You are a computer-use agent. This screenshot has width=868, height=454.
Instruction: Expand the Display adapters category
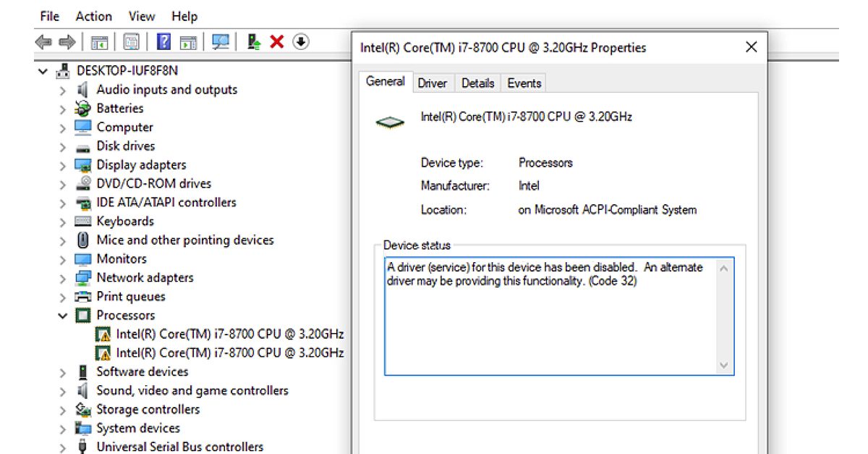tap(63, 165)
